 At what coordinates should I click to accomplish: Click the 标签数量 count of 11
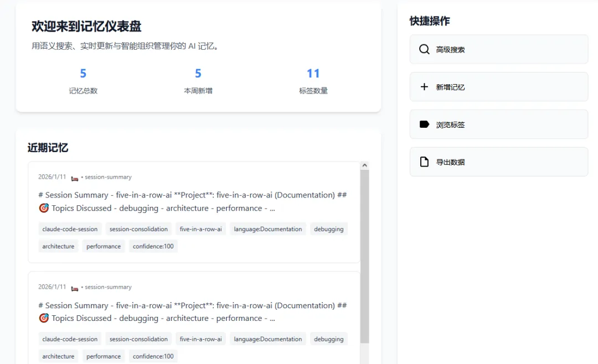[313, 73]
